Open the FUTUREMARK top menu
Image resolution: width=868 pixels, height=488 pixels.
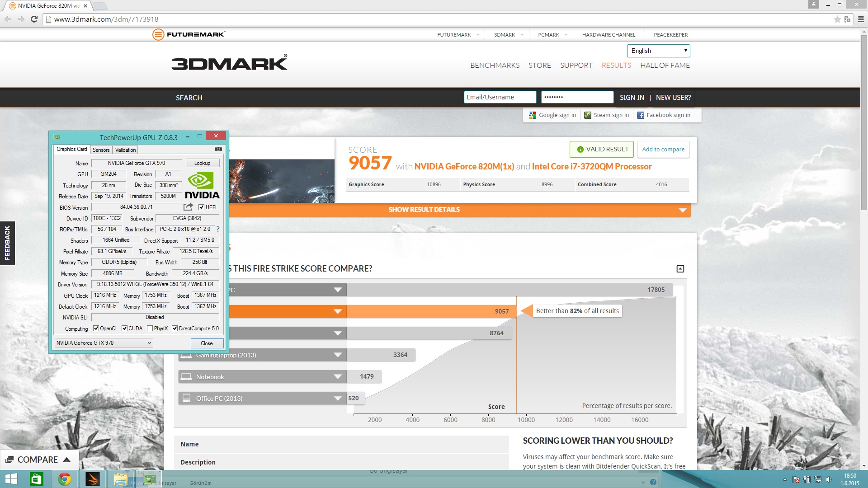point(458,35)
